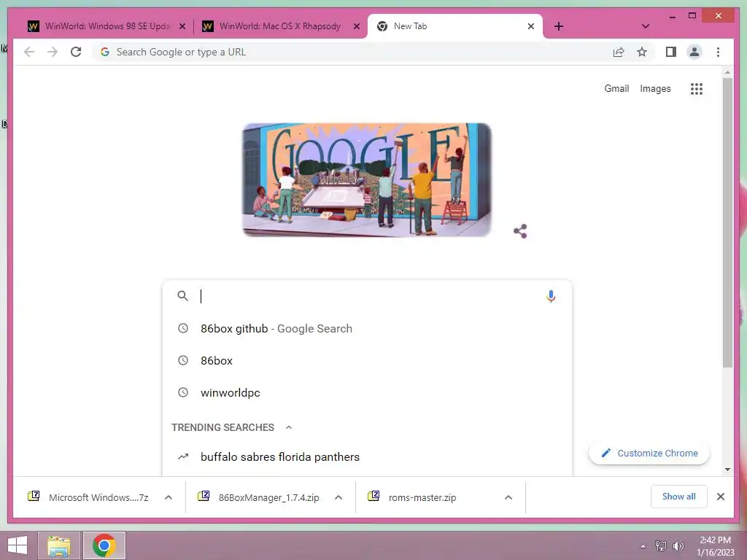Select the 86box github suggestion
This screenshot has width=747, height=560.
(367, 329)
